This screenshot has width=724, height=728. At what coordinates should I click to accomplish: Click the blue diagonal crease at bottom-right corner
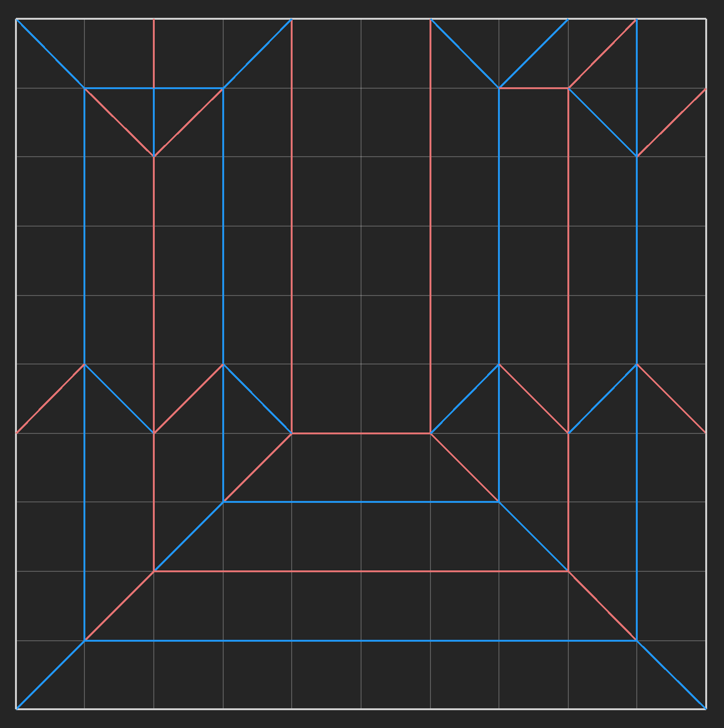tap(671, 675)
